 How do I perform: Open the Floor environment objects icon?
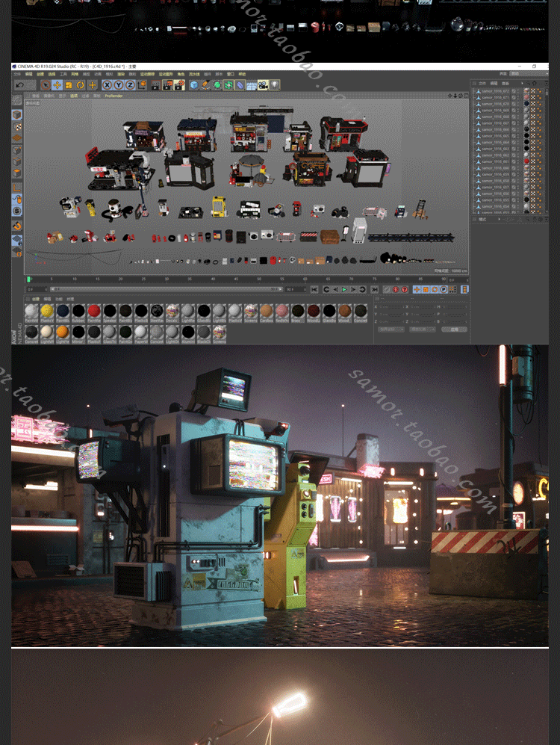point(252,85)
